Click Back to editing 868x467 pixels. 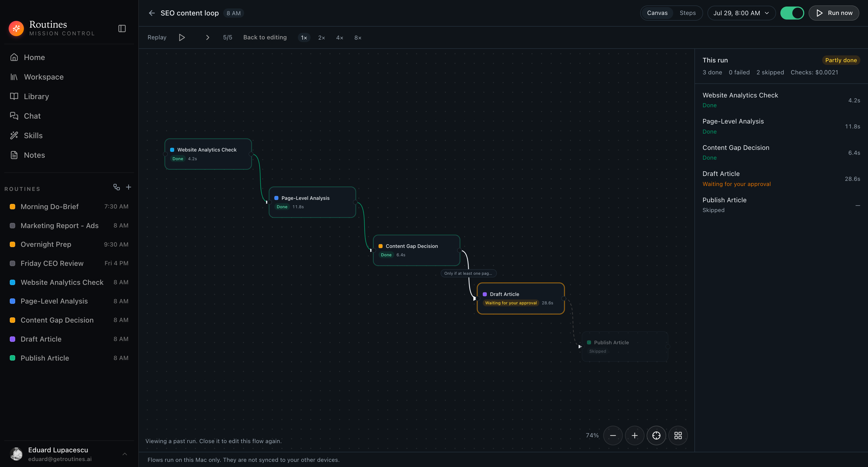click(x=265, y=37)
